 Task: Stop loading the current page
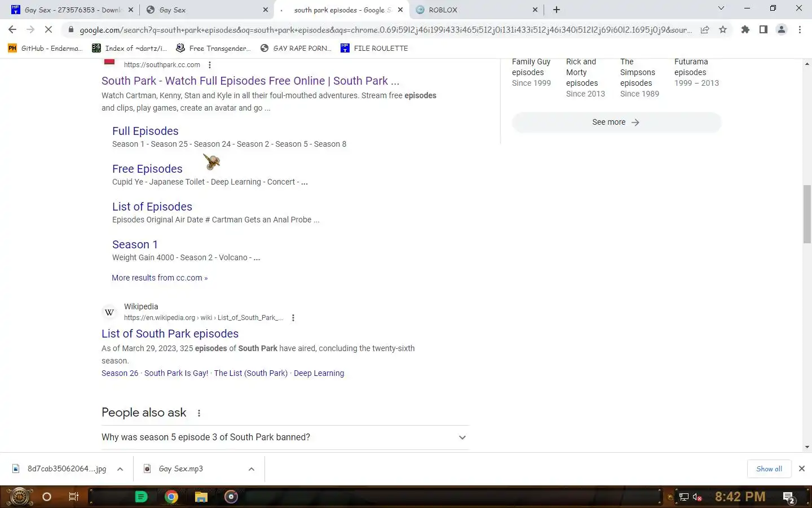pos(48,29)
